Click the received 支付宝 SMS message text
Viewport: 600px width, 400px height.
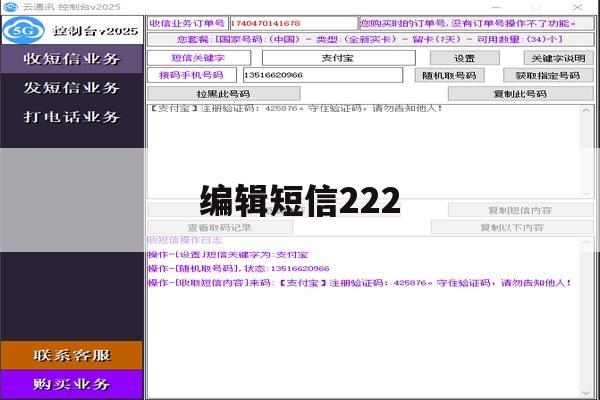tap(296, 108)
